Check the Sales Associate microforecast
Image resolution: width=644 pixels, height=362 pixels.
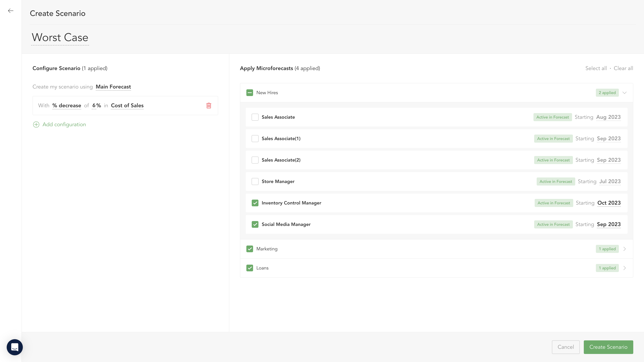pyautogui.click(x=255, y=117)
